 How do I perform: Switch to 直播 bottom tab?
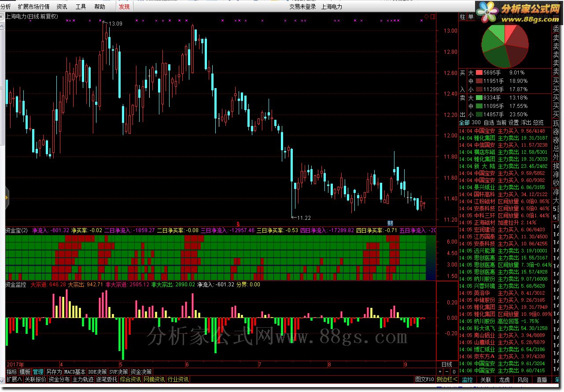click(x=542, y=379)
